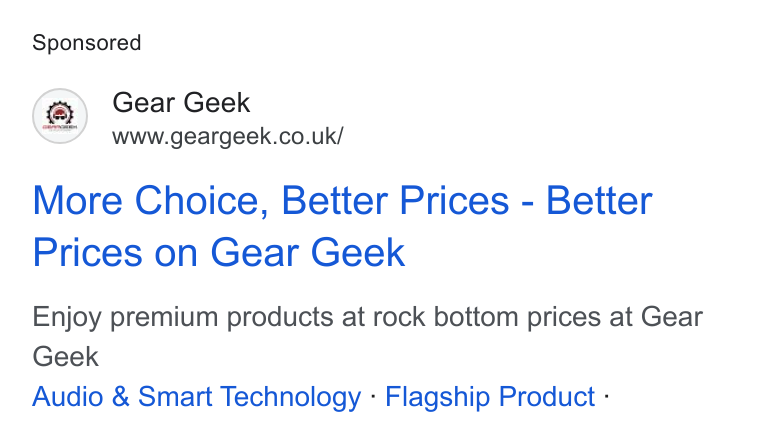
Task: Click the word "Flagship" in the sitelink
Action: 438,397
